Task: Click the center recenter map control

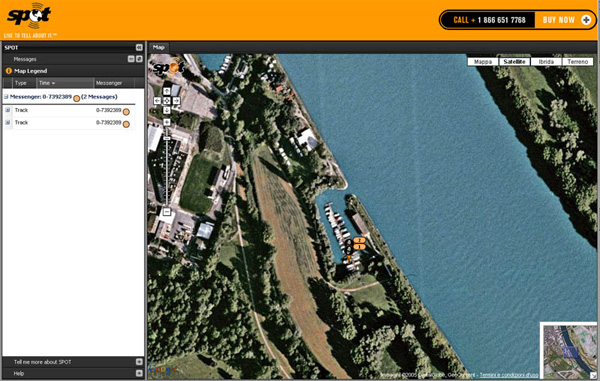Action: [166, 101]
